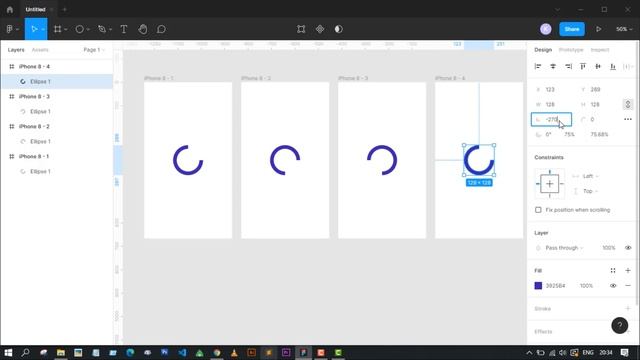This screenshot has width=640, height=360.
Task: Open the zoom level 50% dropdown
Action: (624, 29)
